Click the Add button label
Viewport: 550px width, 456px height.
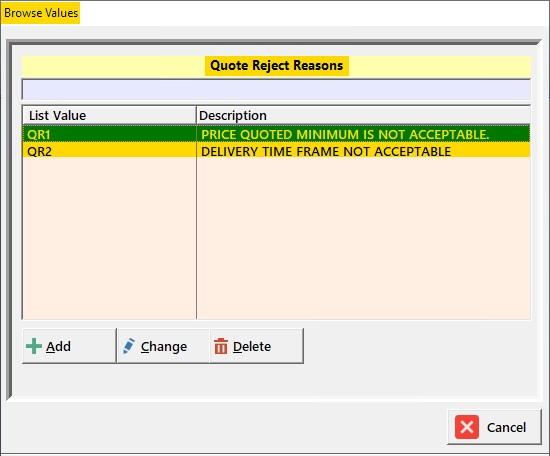(58, 347)
